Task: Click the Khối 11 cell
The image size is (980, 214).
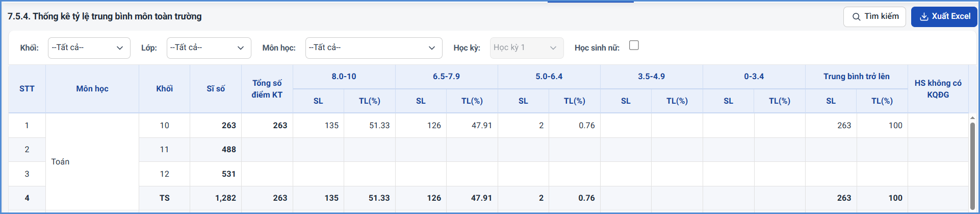Action: tap(164, 150)
